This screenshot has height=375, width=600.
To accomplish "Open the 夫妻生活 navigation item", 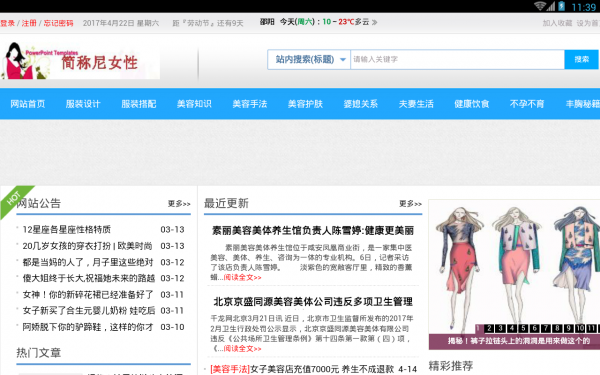I will (x=416, y=104).
